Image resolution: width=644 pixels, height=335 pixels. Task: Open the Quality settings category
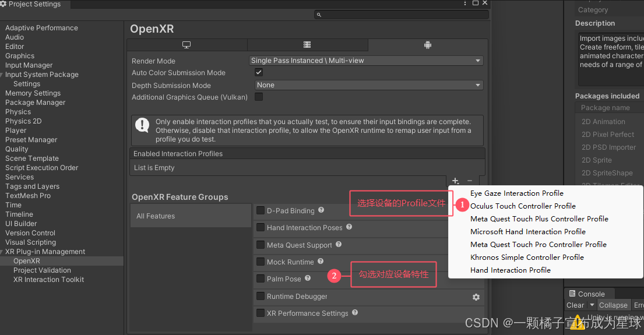16,149
